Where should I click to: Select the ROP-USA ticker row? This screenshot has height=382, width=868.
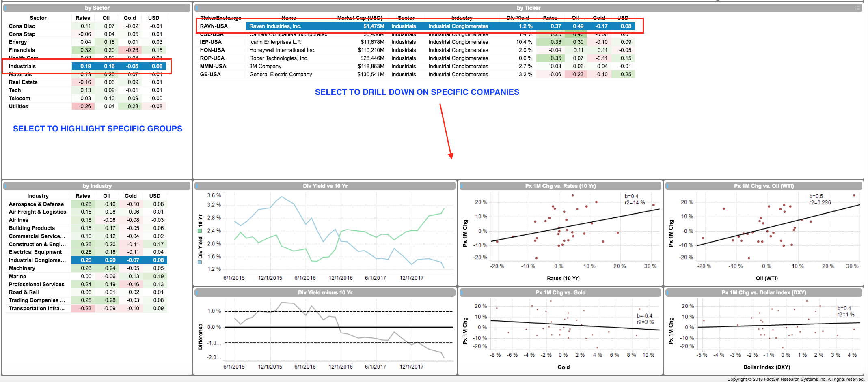(x=416, y=58)
